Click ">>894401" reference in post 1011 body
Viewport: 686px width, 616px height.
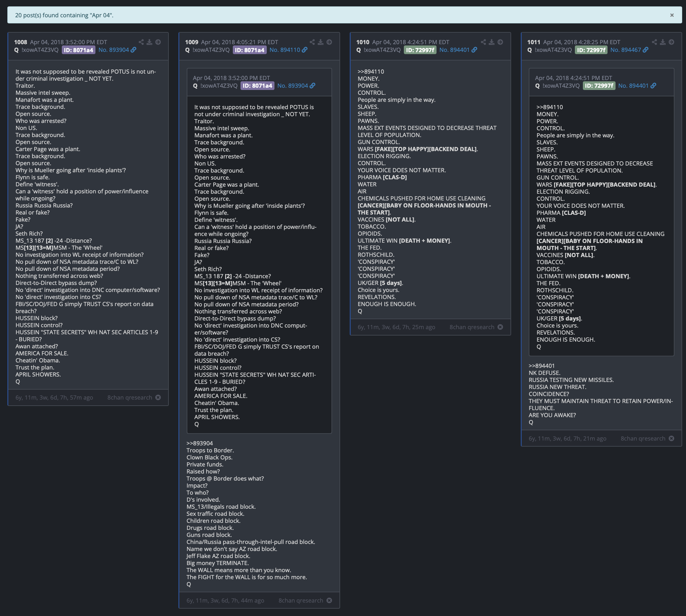[542, 366]
